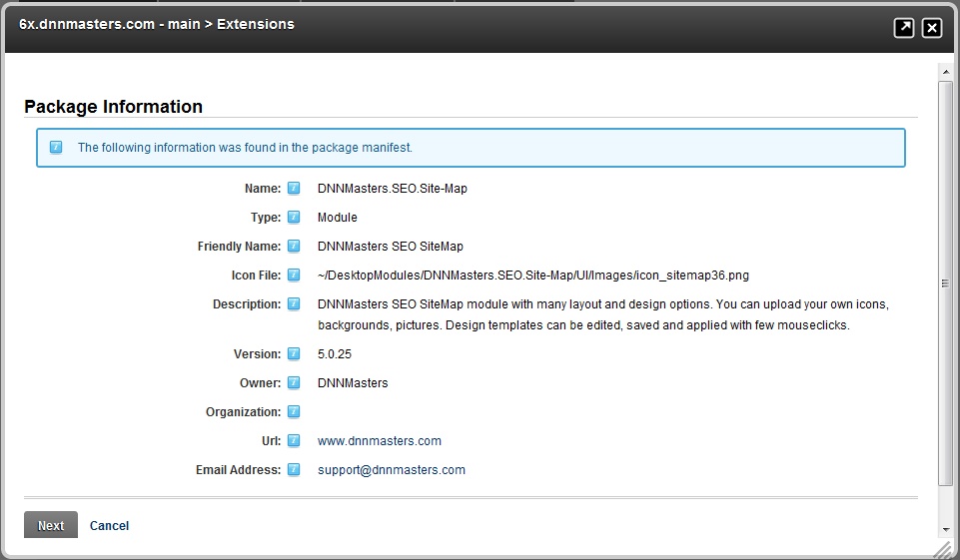
Task: Open the www.dnnmasters.com link
Action: [x=379, y=440]
